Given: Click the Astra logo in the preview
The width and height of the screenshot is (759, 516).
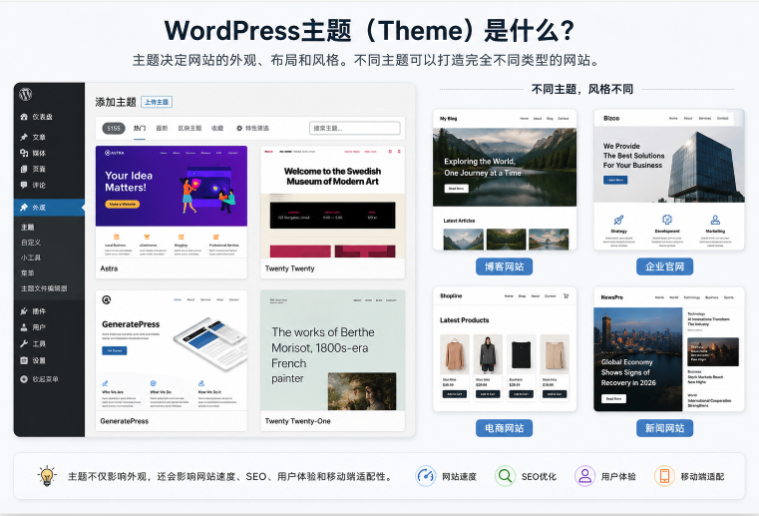Looking at the screenshot, I should tap(115, 153).
